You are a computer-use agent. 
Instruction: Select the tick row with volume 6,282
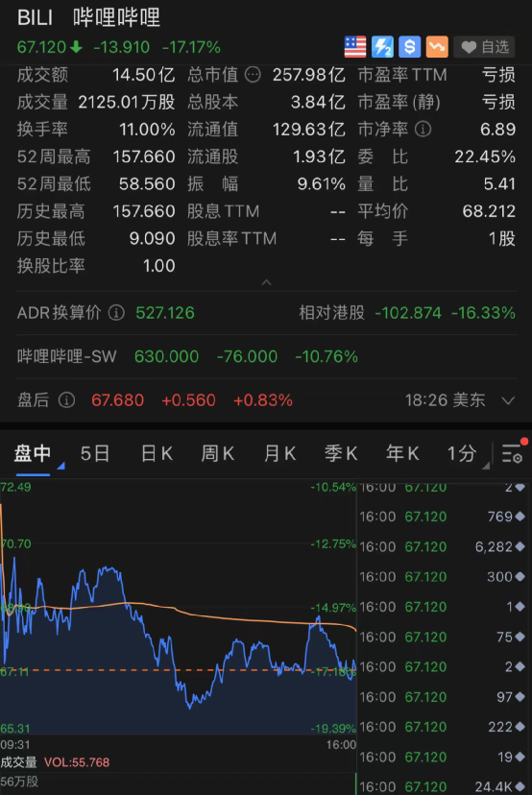click(441, 546)
